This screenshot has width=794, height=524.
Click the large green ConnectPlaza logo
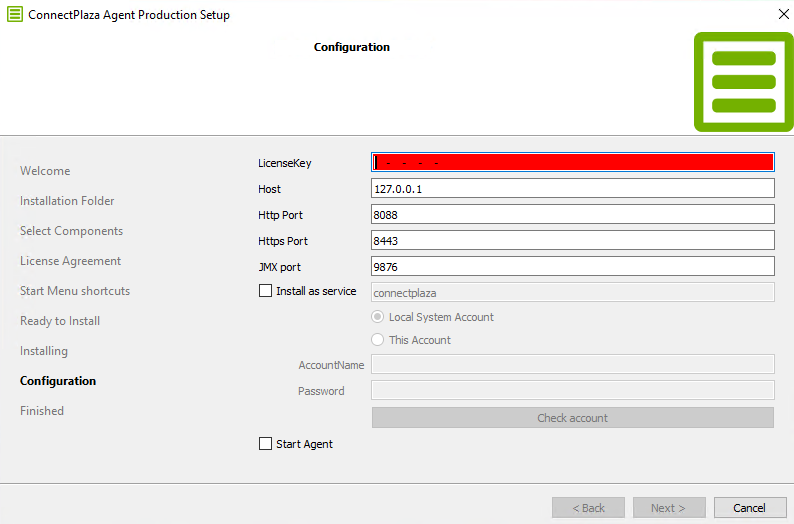[743, 82]
